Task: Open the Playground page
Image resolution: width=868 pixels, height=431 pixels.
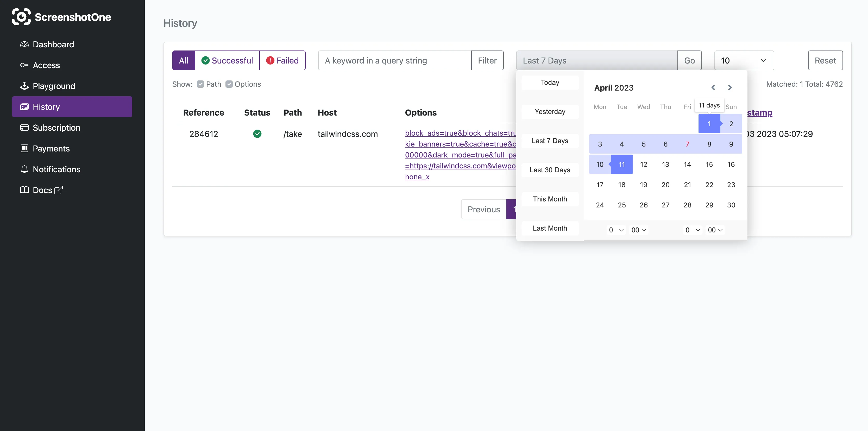Action: [54, 86]
